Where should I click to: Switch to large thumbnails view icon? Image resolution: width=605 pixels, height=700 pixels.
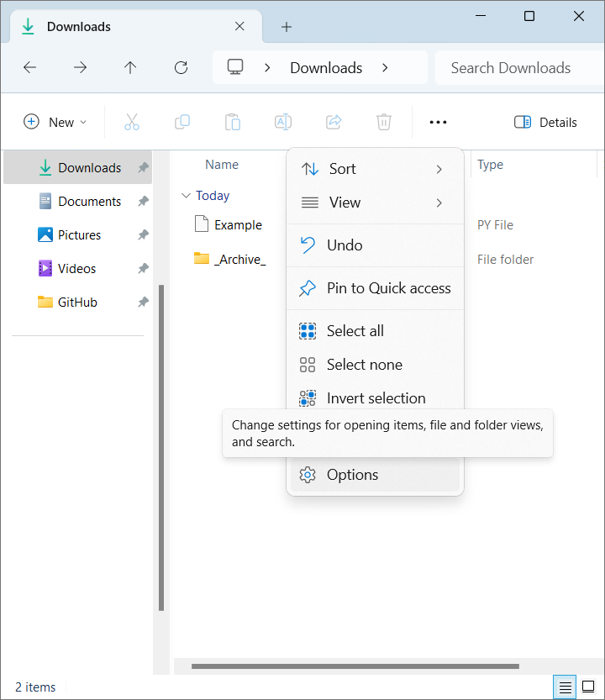tap(588, 687)
